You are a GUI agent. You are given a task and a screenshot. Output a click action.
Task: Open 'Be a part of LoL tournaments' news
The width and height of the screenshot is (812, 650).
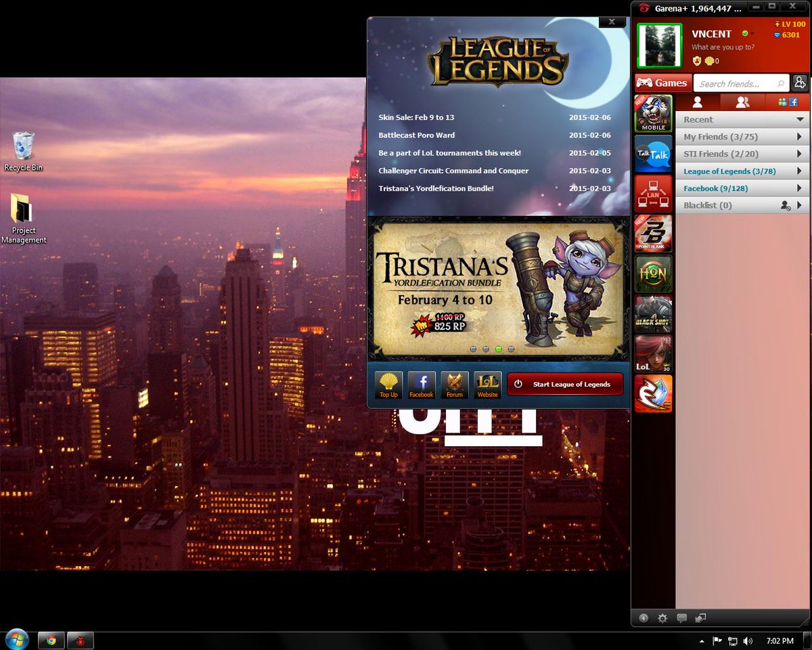pyautogui.click(x=449, y=153)
